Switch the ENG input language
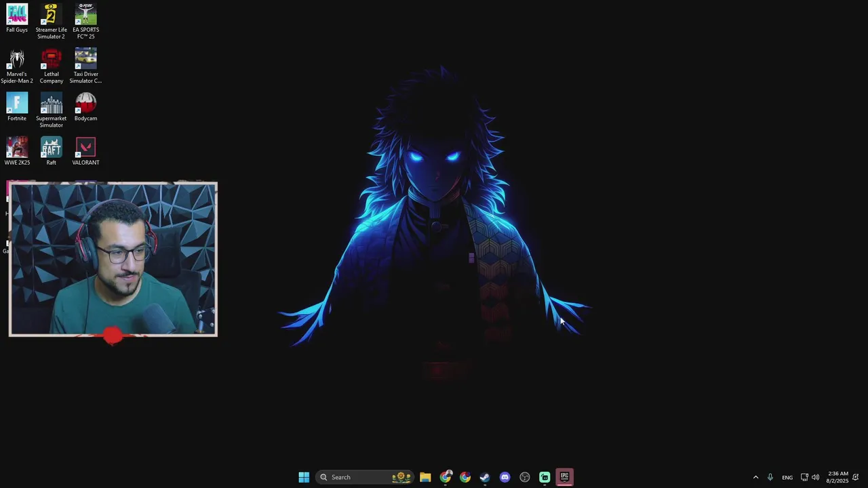Screen dimensions: 868x488 click(x=787, y=478)
